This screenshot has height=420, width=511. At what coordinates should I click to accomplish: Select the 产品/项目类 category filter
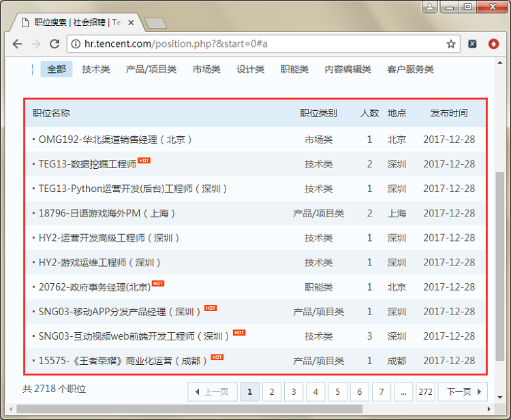point(151,69)
